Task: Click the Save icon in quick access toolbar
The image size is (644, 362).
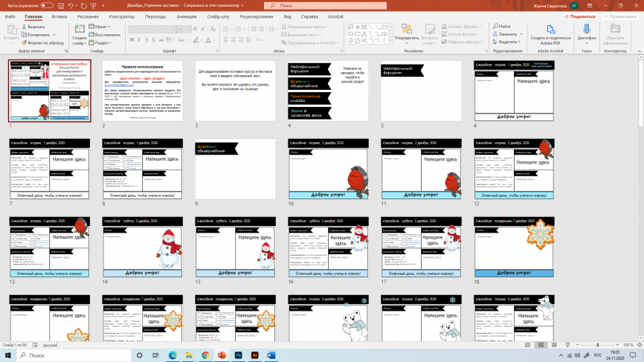Action: pyautogui.click(x=62, y=5)
